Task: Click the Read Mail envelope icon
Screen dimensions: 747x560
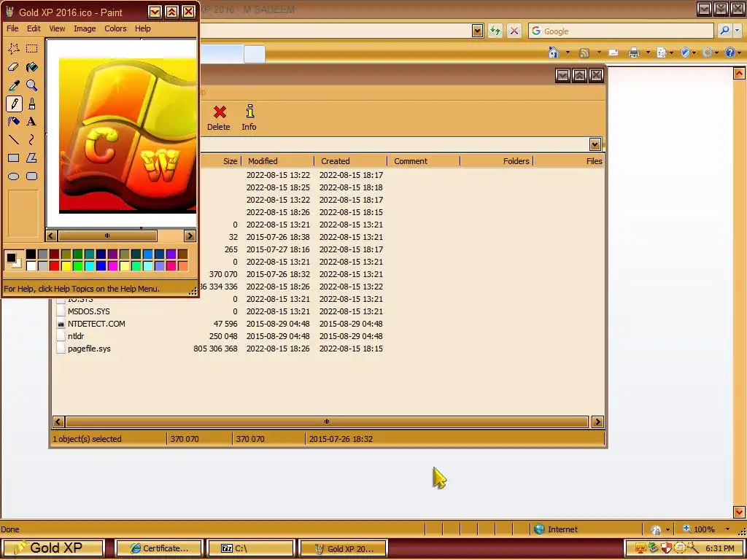Action: pyautogui.click(x=614, y=52)
